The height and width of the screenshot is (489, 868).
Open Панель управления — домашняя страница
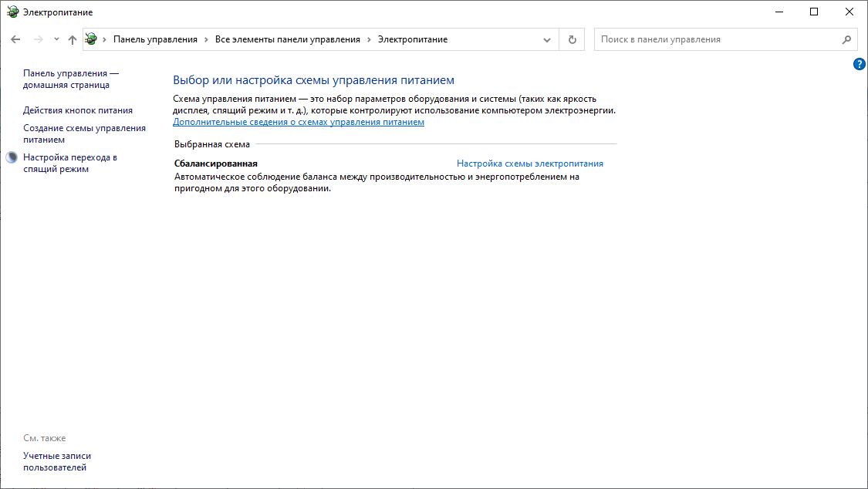[x=71, y=79]
